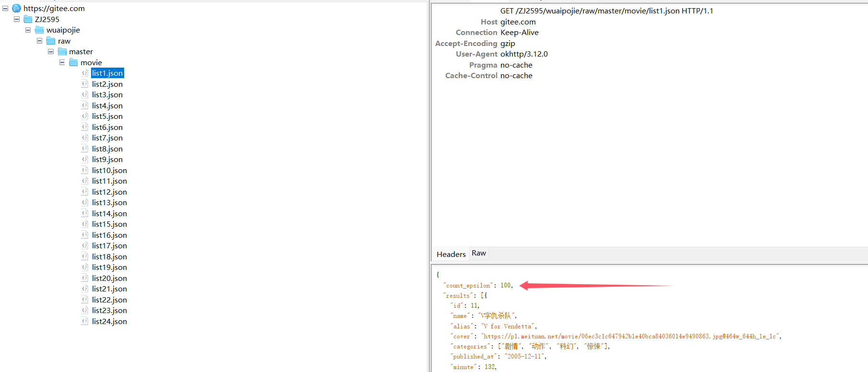The width and height of the screenshot is (868, 372).
Task: Collapse the master tree node
Action: click(x=51, y=51)
